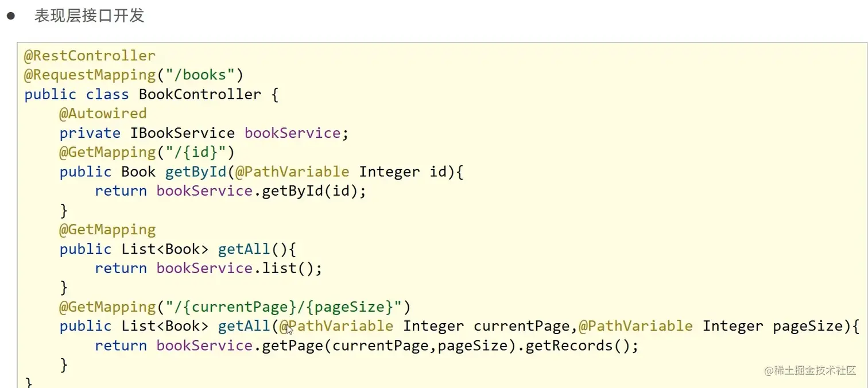The width and height of the screenshot is (868, 388).
Task: Click the "getPage(currentPage,pageSize)" call
Action: click(389, 346)
